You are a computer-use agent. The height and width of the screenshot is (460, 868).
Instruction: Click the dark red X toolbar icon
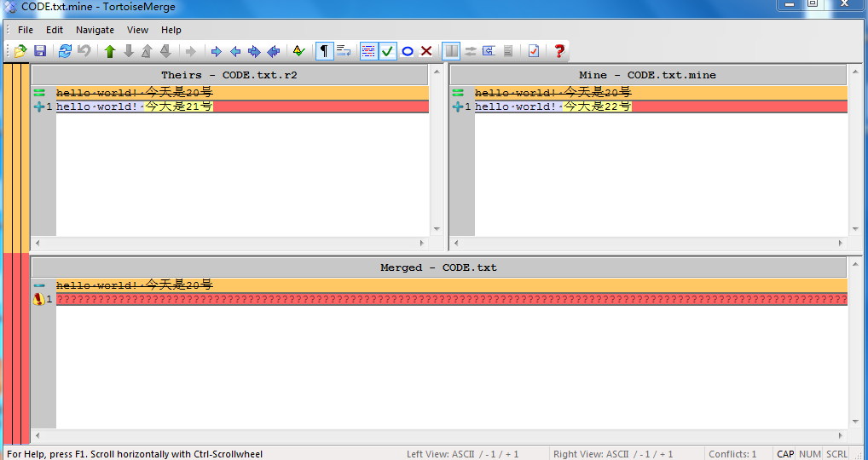pos(426,51)
